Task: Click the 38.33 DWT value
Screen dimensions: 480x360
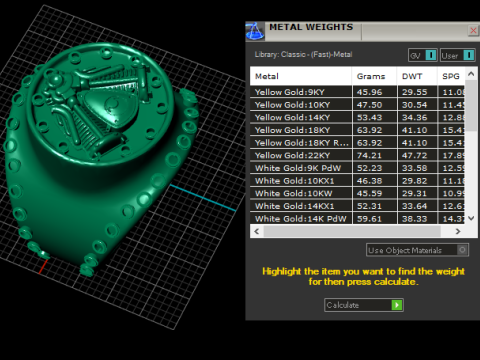Action: [x=414, y=219]
